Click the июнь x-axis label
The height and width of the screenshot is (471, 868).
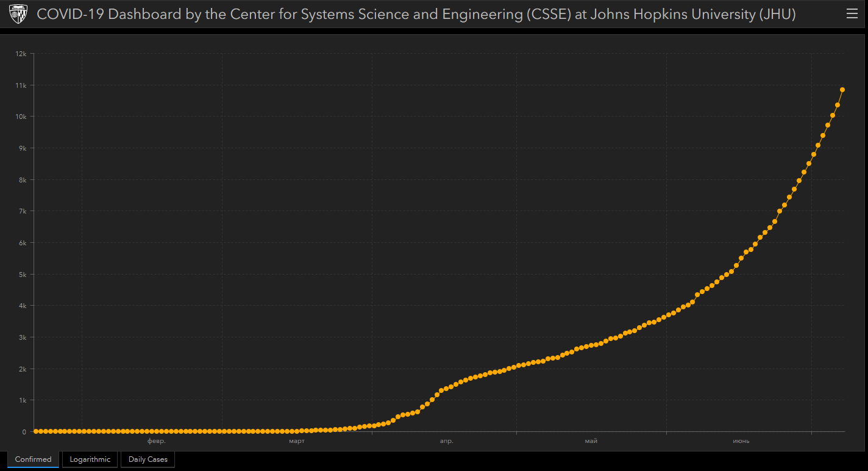point(741,441)
